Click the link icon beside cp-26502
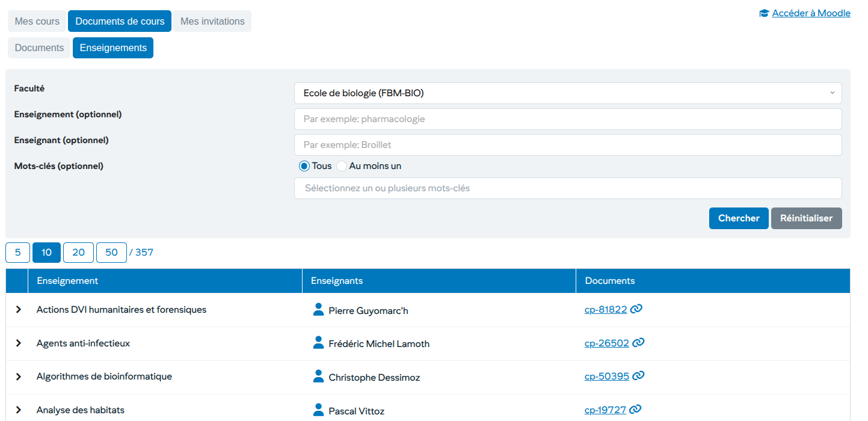868x421 pixels. point(638,343)
